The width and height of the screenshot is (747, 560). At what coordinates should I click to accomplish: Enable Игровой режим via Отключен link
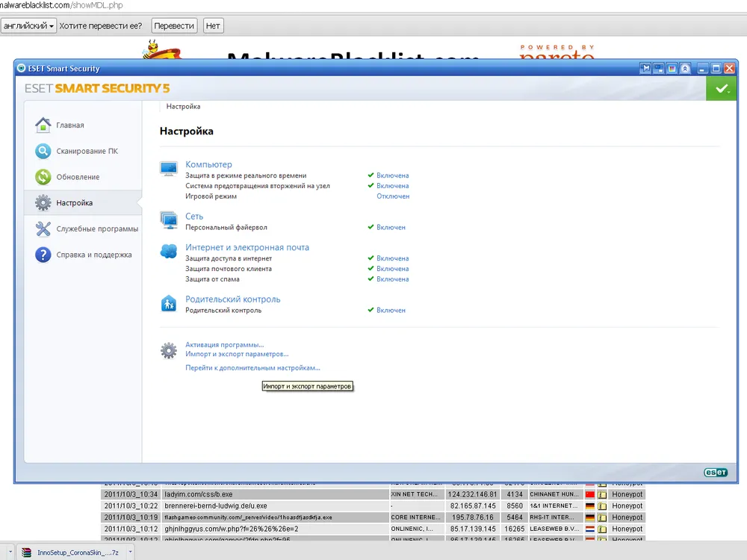(393, 196)
